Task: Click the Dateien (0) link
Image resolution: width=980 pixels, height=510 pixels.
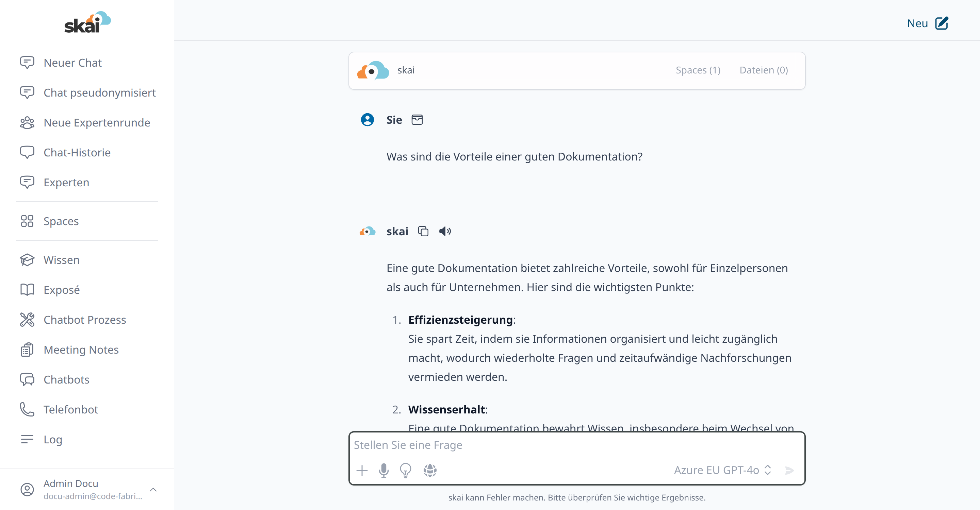Action: pos(764,70)
